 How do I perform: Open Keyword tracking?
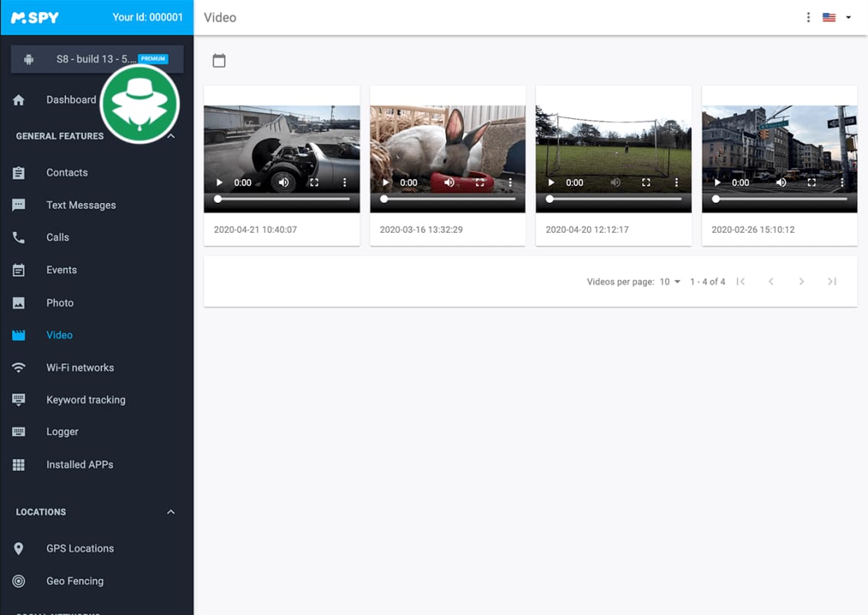pos(86,399)
